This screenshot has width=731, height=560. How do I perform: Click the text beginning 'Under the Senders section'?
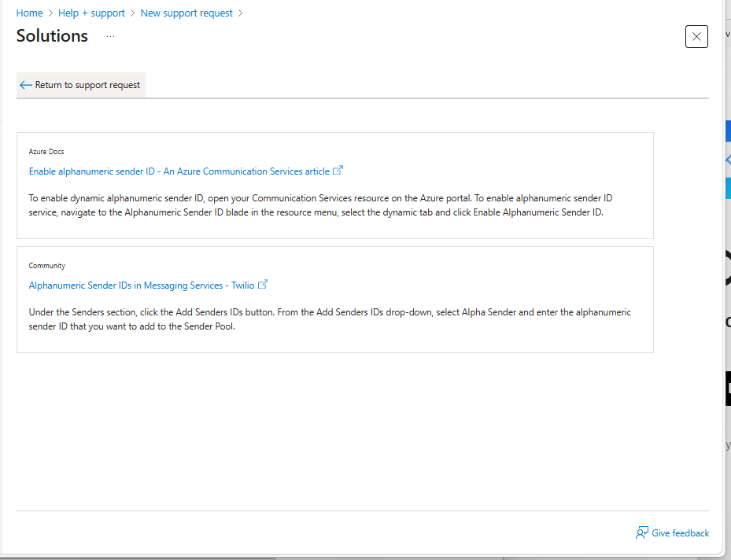[x=330, y=319]
